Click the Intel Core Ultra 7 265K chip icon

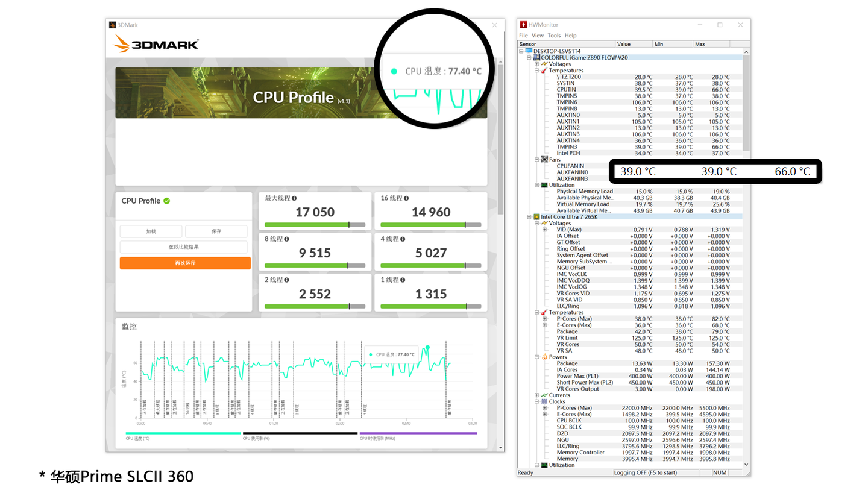(x=535, y=216)
